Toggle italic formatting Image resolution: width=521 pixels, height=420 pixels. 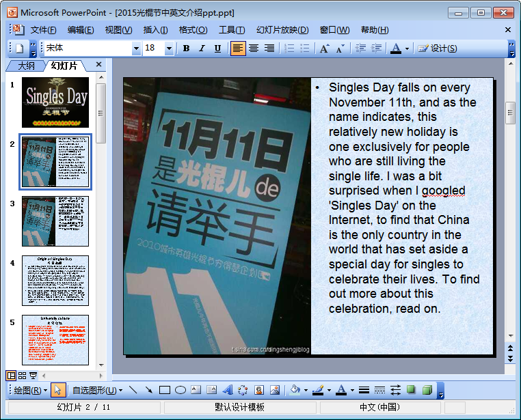coord(202,48)
